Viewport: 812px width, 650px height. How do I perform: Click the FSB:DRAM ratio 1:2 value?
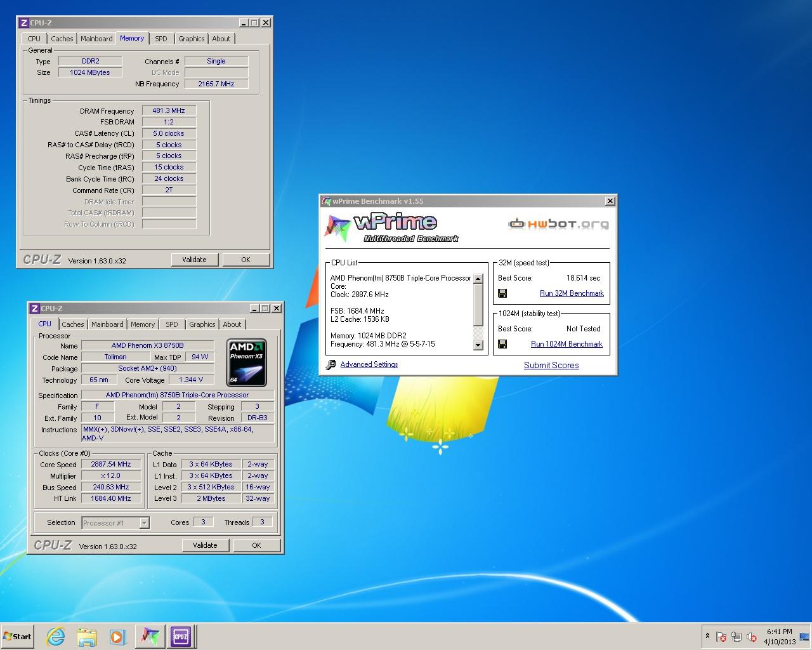tap(169, 122)
